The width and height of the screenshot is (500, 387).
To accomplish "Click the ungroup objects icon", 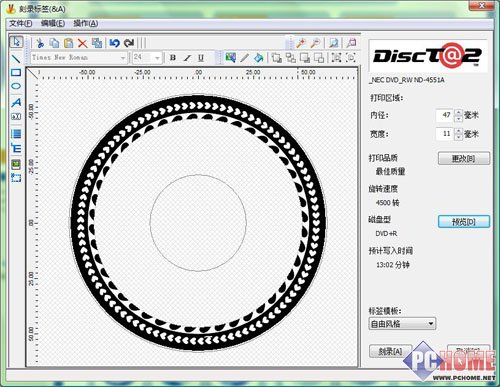I will (351, 58).
